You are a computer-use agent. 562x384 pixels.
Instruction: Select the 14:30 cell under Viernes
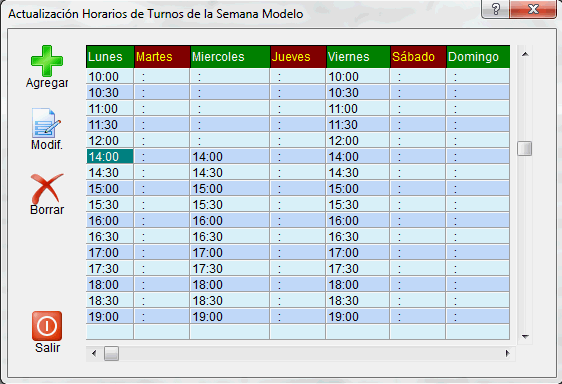[358, 173]
